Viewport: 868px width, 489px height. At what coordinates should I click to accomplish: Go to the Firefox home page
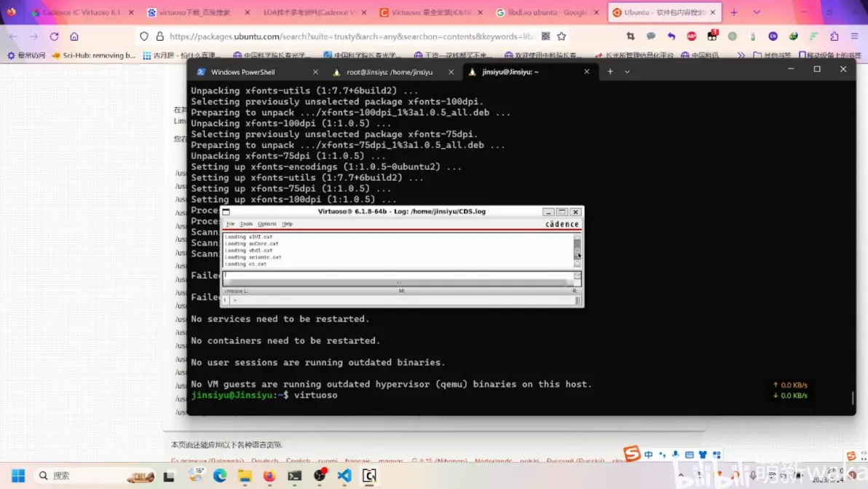(74, 36)
